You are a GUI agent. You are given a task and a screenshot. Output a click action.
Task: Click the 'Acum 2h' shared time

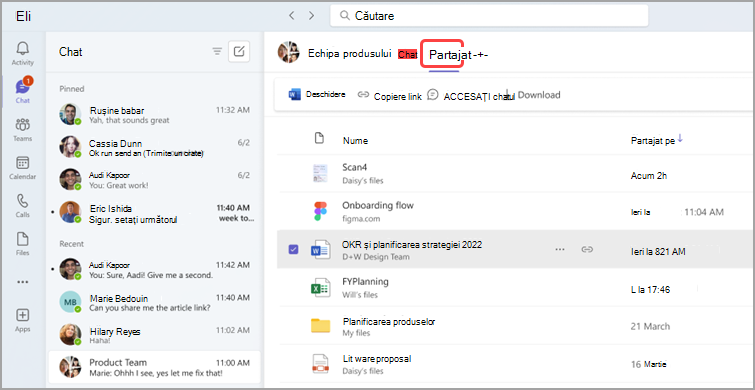click(649, 176)
